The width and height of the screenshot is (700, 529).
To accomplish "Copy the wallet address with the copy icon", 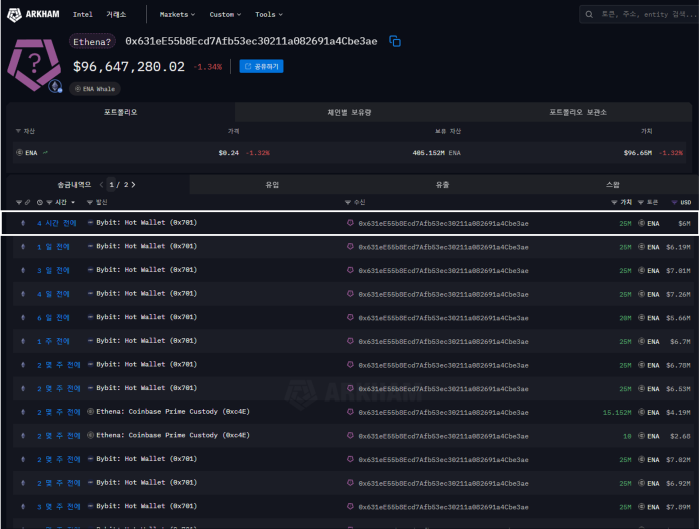I will [x=395, y=41].
